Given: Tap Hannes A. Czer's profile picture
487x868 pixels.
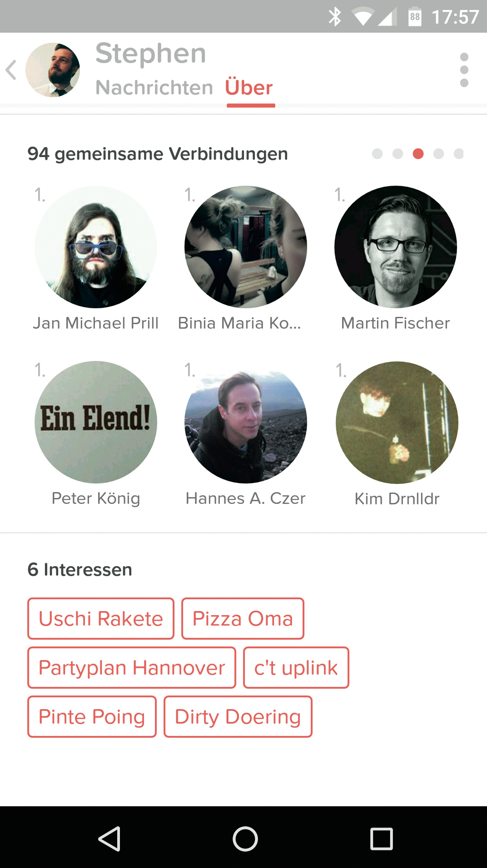Looking at the screenshot, I should tap(246, 422).
